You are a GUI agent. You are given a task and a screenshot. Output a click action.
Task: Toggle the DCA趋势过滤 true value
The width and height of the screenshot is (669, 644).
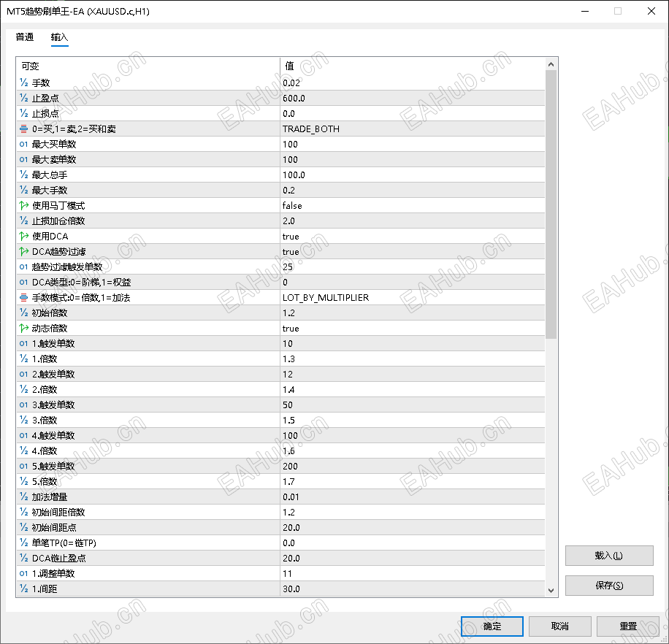pos(412,252)
